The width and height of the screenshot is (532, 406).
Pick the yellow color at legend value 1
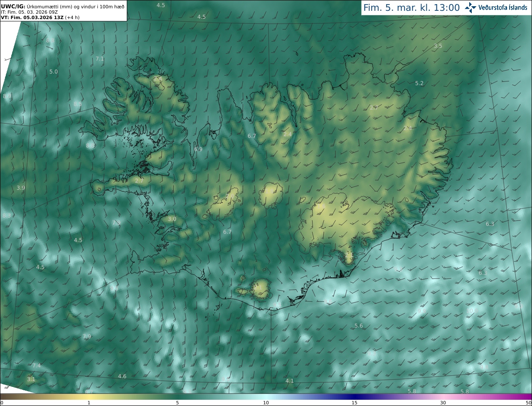click(89, 396)
